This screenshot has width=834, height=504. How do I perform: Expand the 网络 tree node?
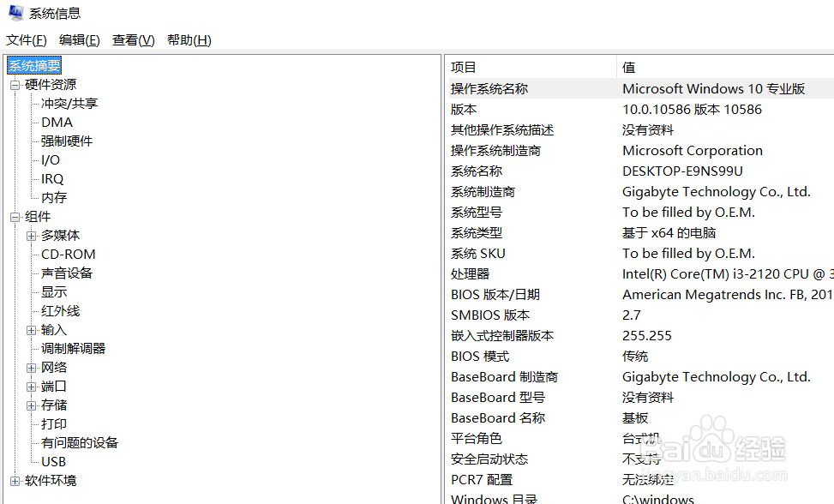[x=31, y=367]
